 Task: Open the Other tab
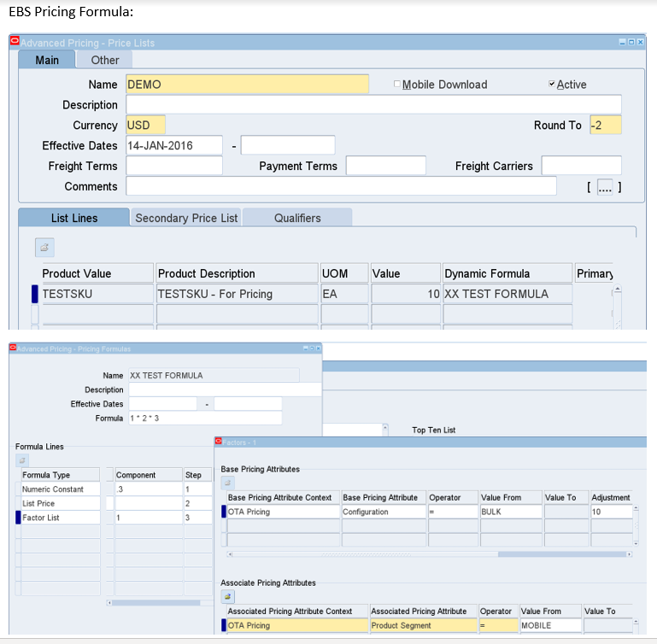[x=105, y=60]
